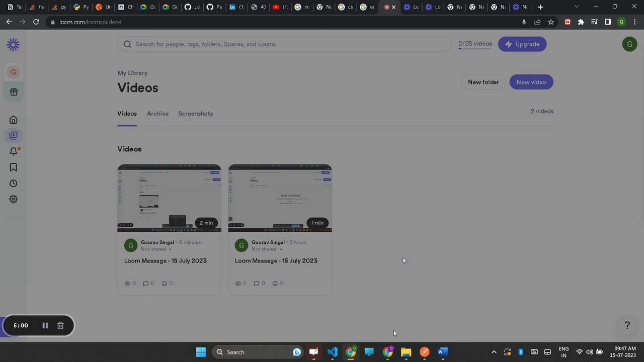Delete the recording with trash icon
The height and width of the screenshot is (362, 644).
(x=60, y=325)
